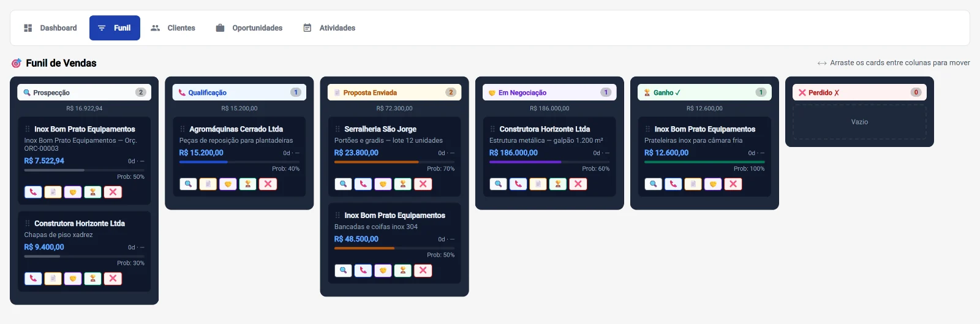Click the Proposta Enviada column header

point(394,92)
